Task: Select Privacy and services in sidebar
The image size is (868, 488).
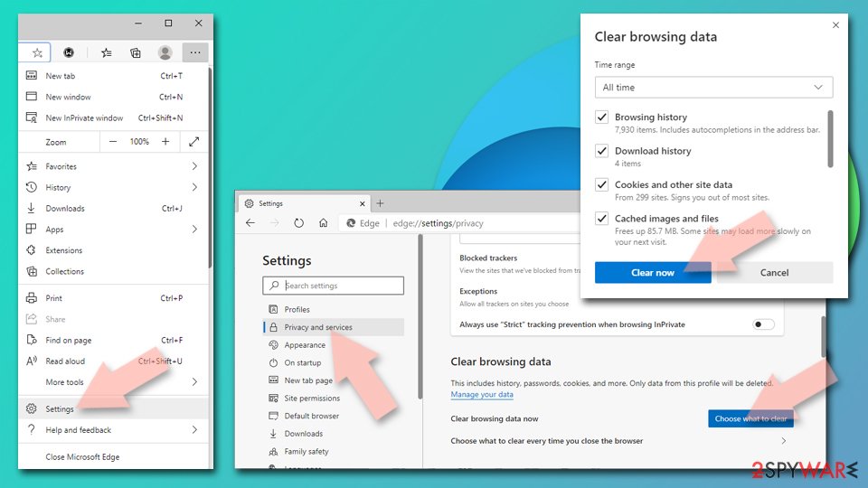Action: 334,327
